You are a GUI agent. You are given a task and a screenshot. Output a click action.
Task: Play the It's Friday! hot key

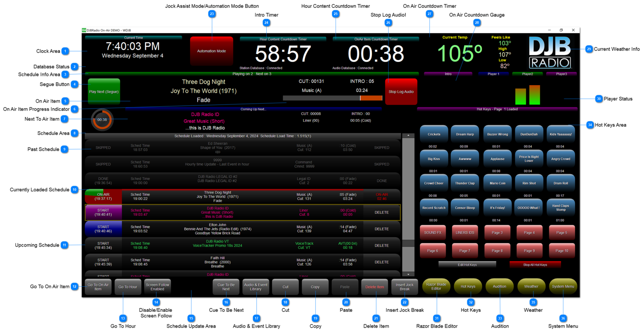(497, 208)
